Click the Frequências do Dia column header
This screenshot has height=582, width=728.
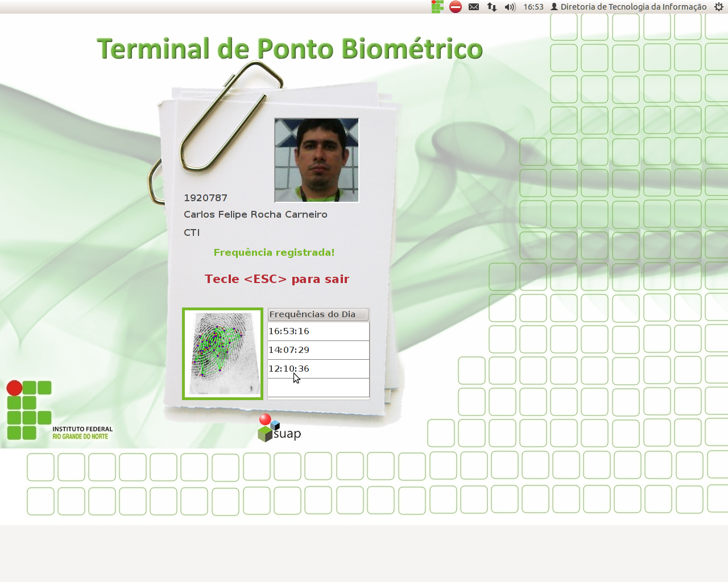pos(318,314)
